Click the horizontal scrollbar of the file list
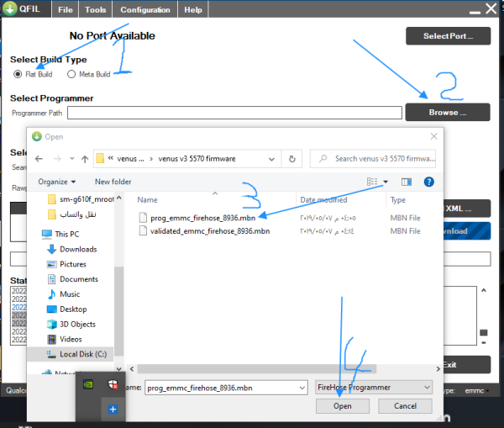This screenshot has width=504, height=428. [x=256, y=369]
